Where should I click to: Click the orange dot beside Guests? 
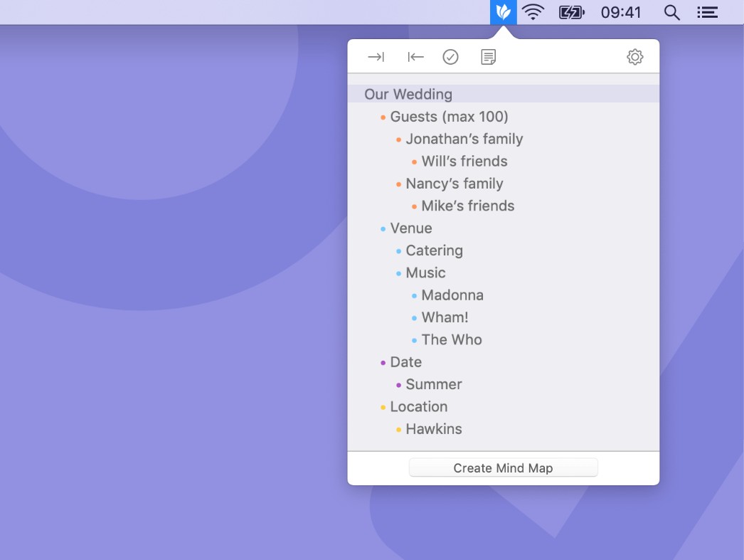point(382,116)
